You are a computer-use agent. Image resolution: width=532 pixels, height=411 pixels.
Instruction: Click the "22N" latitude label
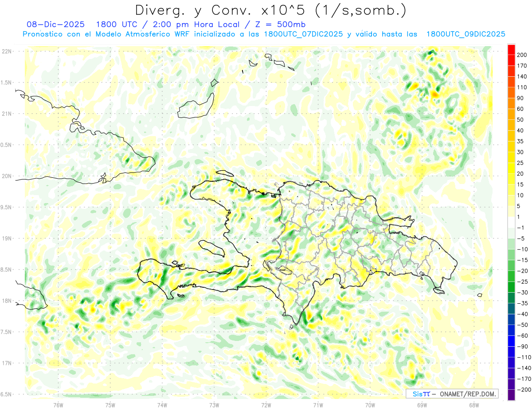[x=7, y=51]
